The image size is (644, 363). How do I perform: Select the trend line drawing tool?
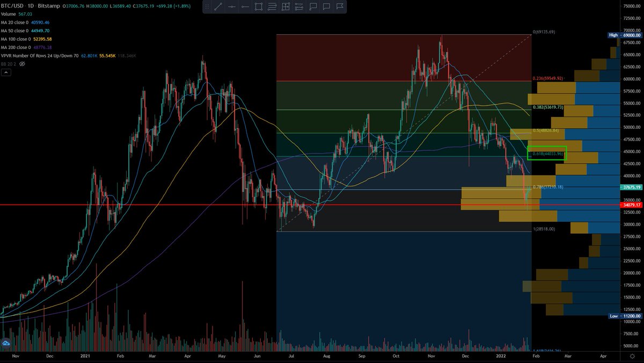pyautogui.click(x=218, y=7)
